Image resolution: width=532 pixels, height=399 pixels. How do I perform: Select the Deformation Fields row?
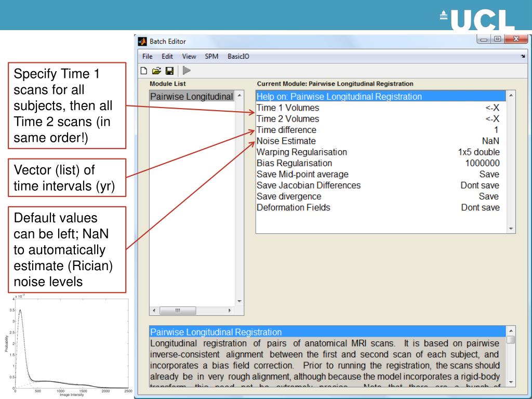(381, 207)
